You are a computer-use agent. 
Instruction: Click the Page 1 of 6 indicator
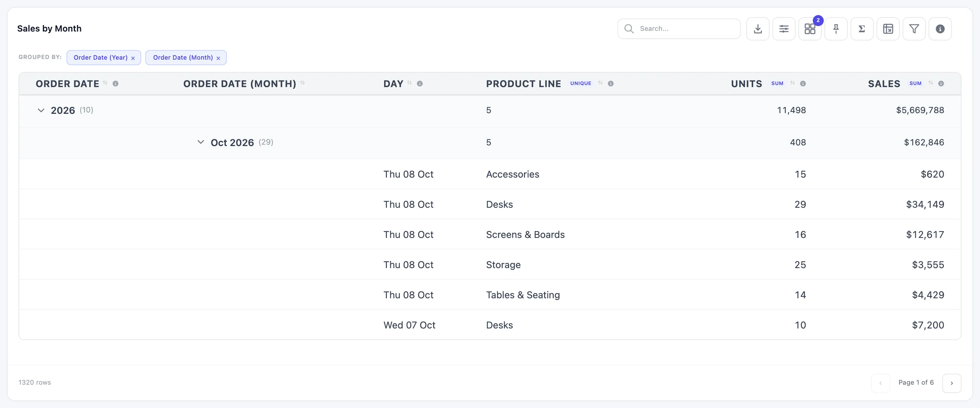pos(916,383)
